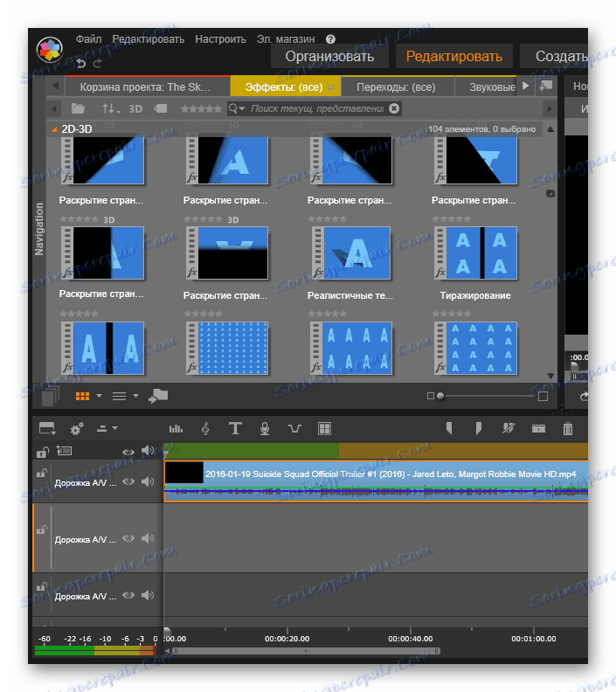Screen dimensions: 616x692
Task: Click the library scroll-up arrow
Action: [550, 129]
